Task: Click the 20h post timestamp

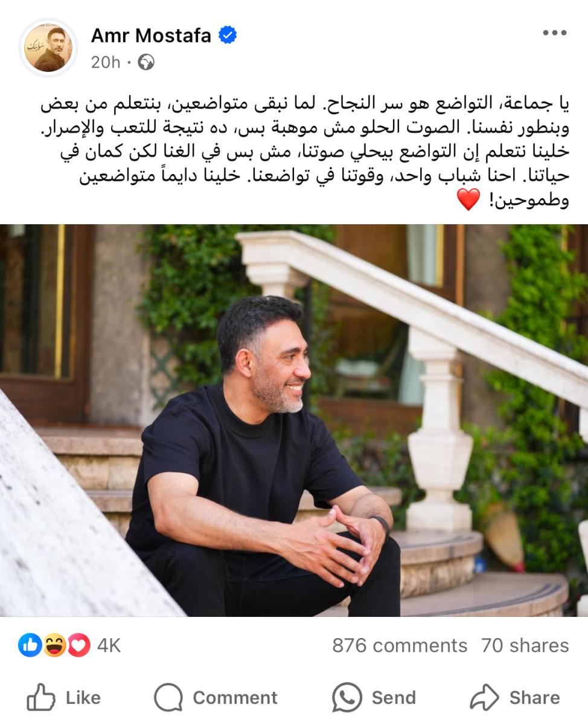Action: coord(106,62)
